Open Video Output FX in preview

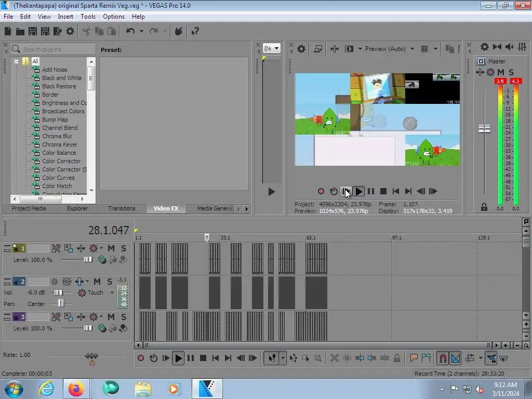334,49
